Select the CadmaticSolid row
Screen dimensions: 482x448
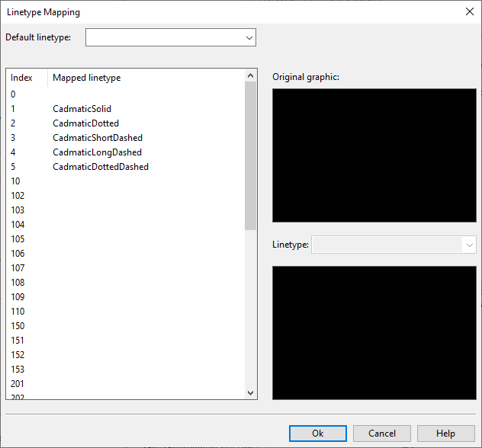tap(82, 109)
